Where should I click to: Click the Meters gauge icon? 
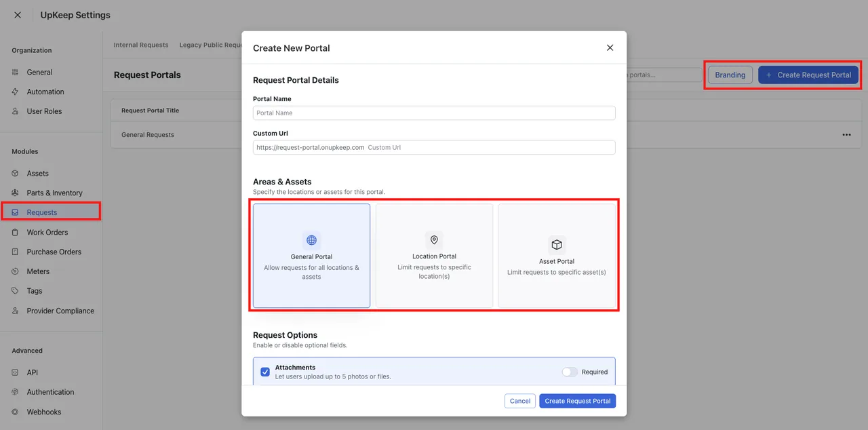click(x=16, y=271)
